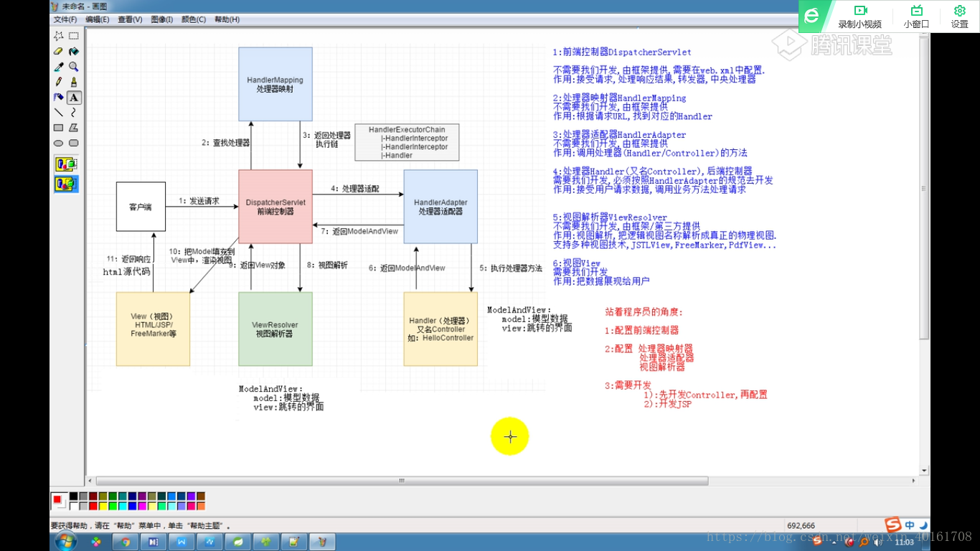Pick the pure blue palette swatch

click(132, 506)
